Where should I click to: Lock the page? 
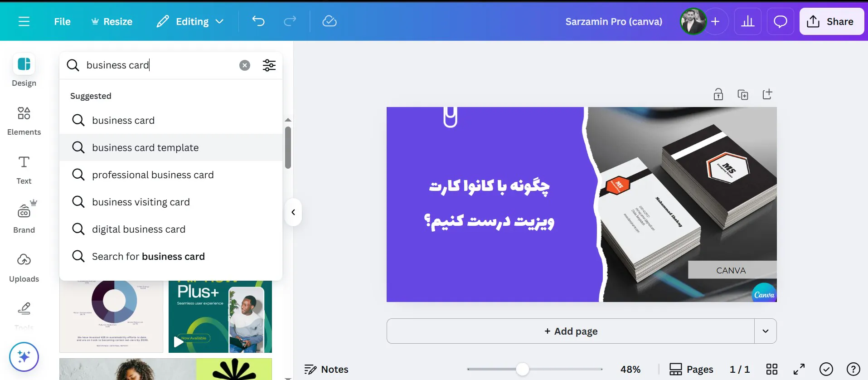[718, 94]
